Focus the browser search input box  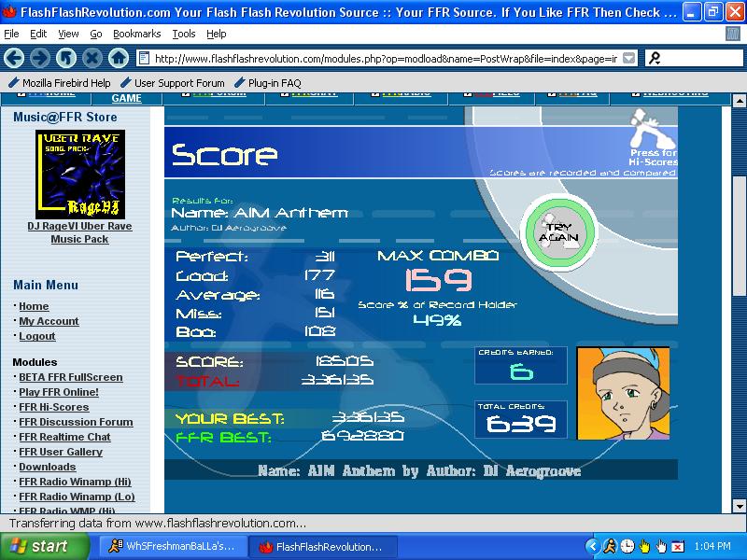pos(701,59)
